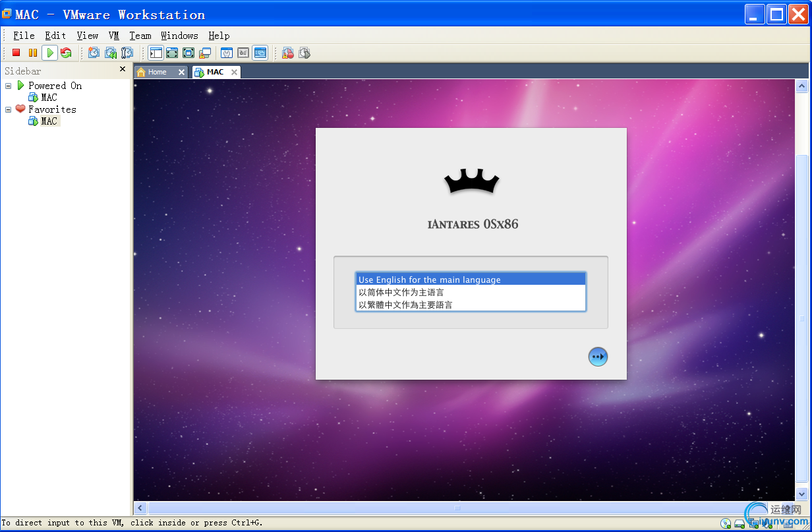
Task: Open the VM menu
Action: [114, 36]
